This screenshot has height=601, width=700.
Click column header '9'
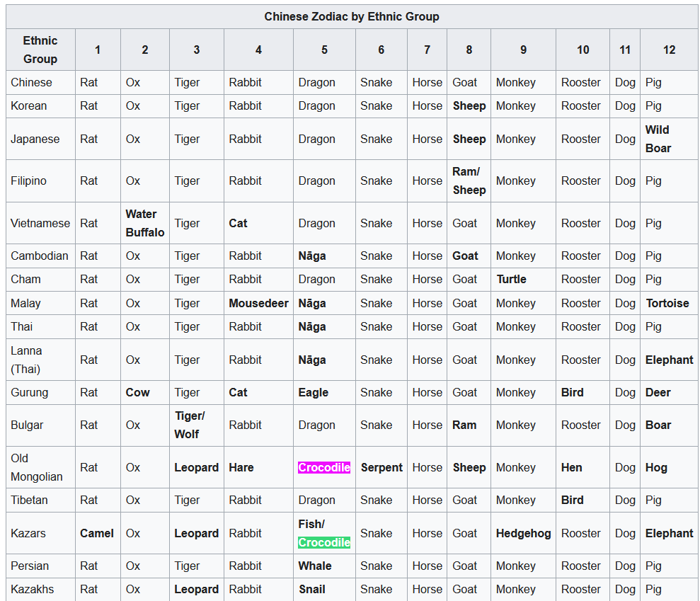coord(523,50)
